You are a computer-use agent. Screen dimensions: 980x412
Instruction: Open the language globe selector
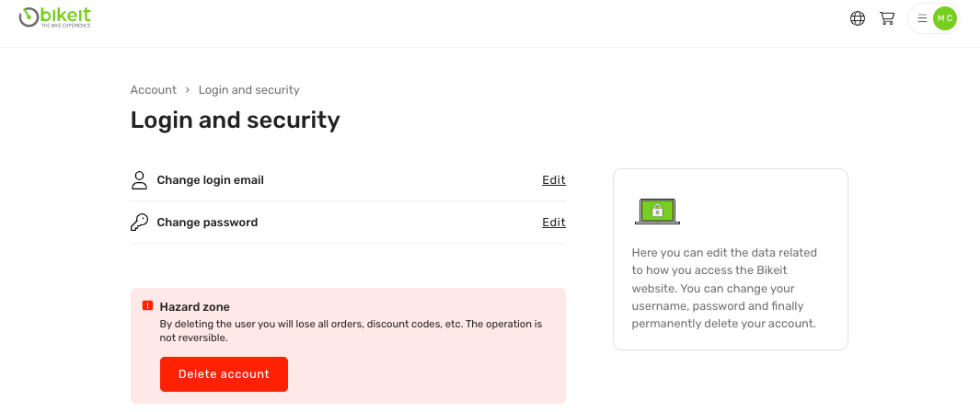tap(858, 18)
